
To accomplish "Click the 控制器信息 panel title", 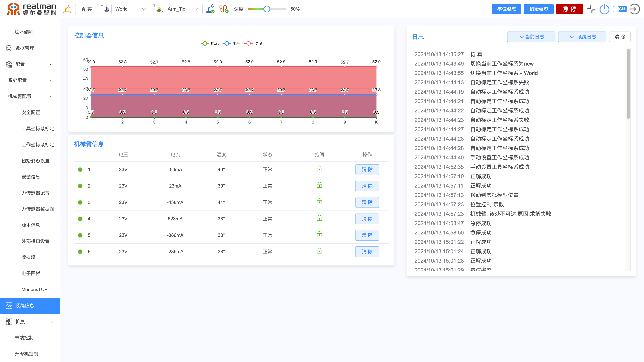I will coord(89,36).
